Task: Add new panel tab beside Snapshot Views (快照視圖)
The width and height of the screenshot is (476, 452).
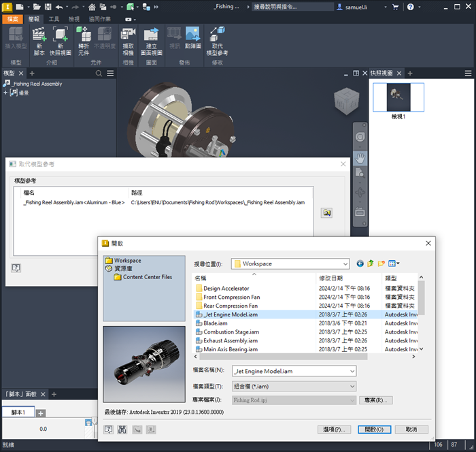Action: point(410,74)
